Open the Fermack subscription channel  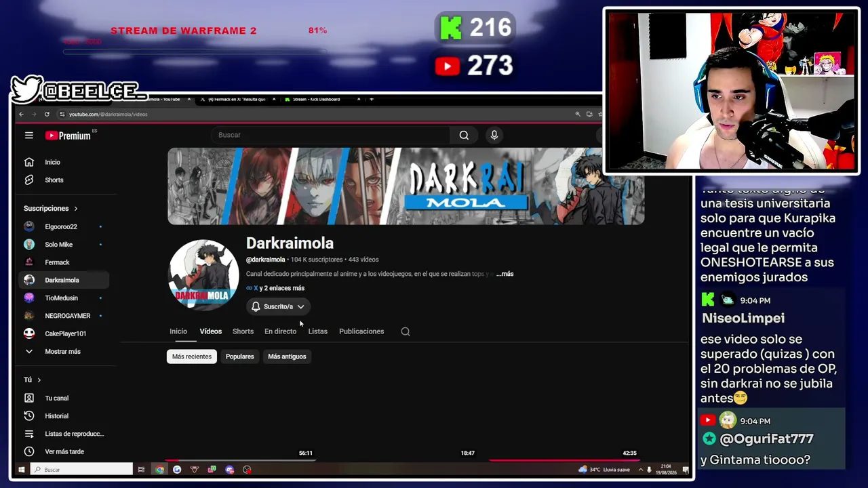(63, 262)
